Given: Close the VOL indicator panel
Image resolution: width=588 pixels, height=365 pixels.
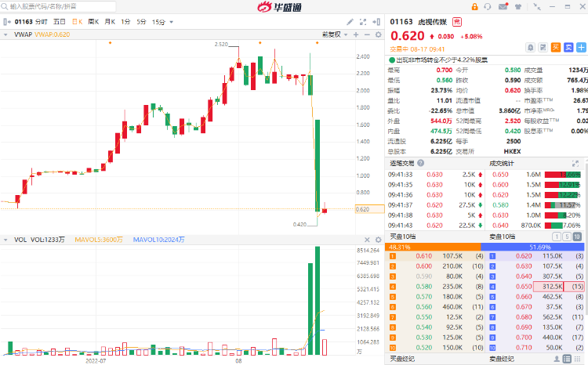Looking at the screenshot, I should coord(367,240).
